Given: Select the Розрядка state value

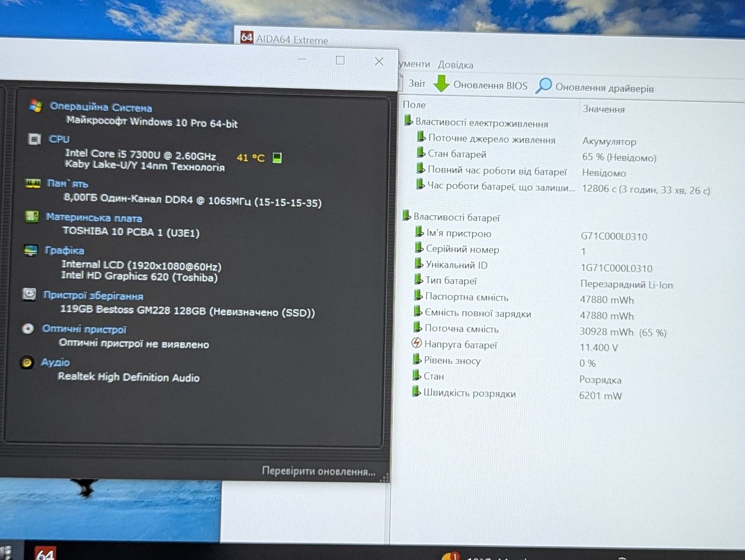Looking at the screenshot, I should 600,380.
